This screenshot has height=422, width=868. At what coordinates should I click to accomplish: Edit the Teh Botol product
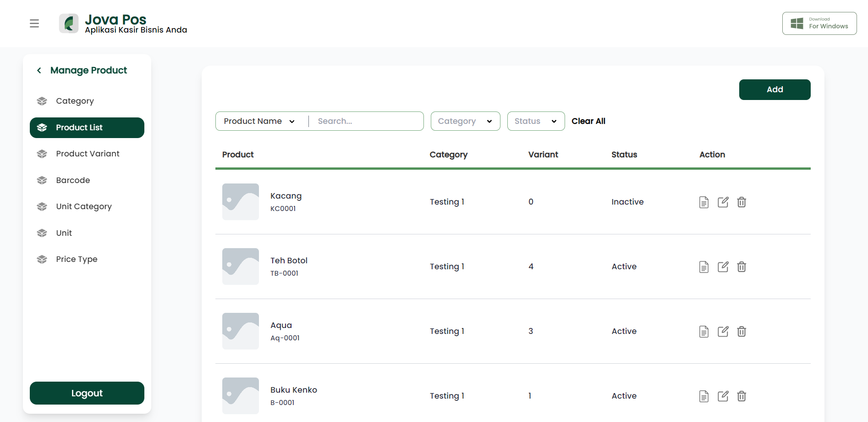point(723,267)
